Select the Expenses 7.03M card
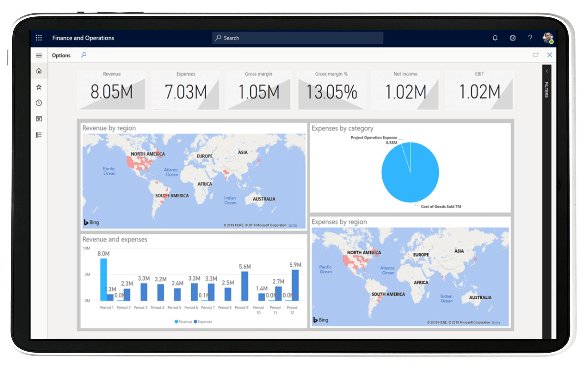The image size is (588, 367). click(186, 90)
